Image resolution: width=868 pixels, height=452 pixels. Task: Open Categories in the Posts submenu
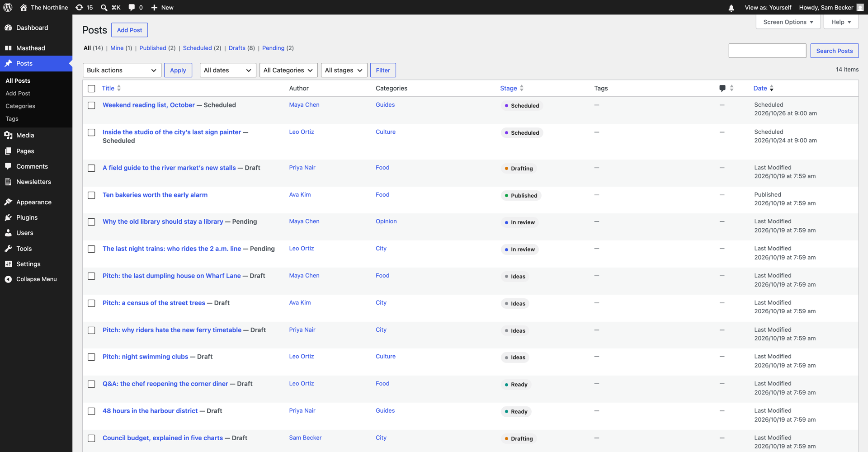(20, 106)
